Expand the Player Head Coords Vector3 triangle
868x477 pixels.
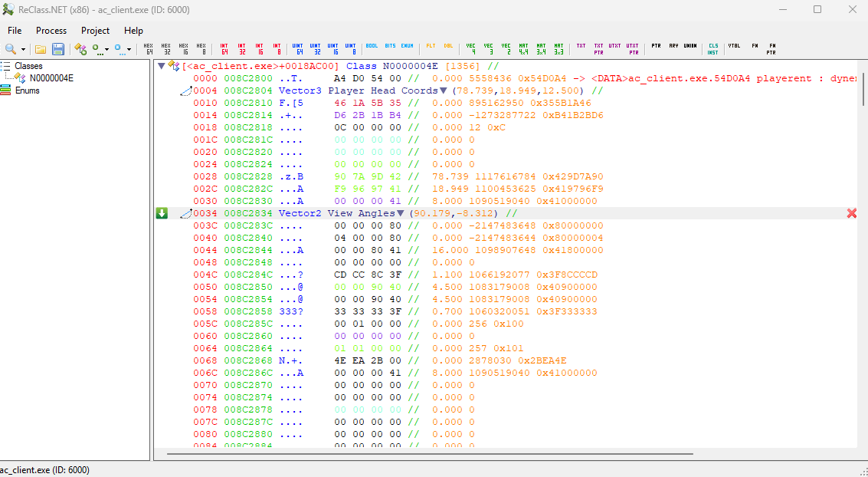(x=443, y=90)
